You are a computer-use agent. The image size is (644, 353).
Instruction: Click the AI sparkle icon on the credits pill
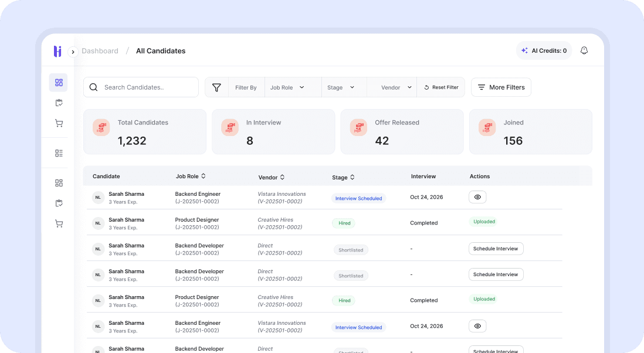(525, 50)
